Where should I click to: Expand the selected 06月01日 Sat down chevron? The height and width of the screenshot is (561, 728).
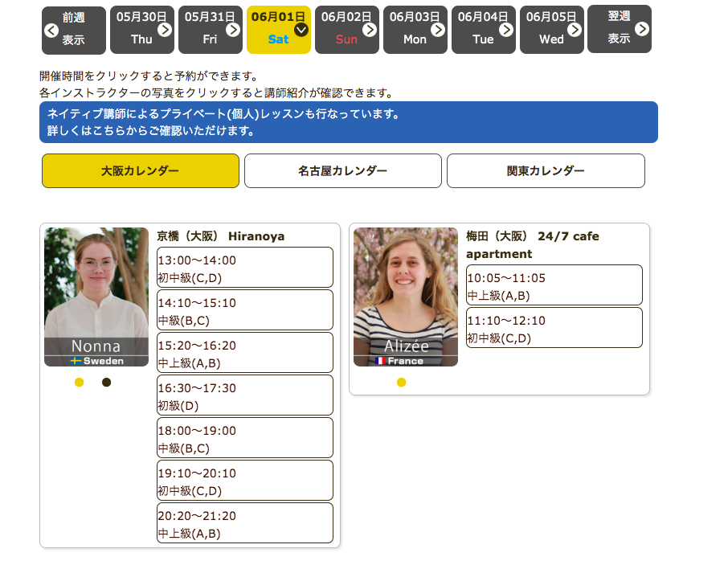click(x=301, y=30)
